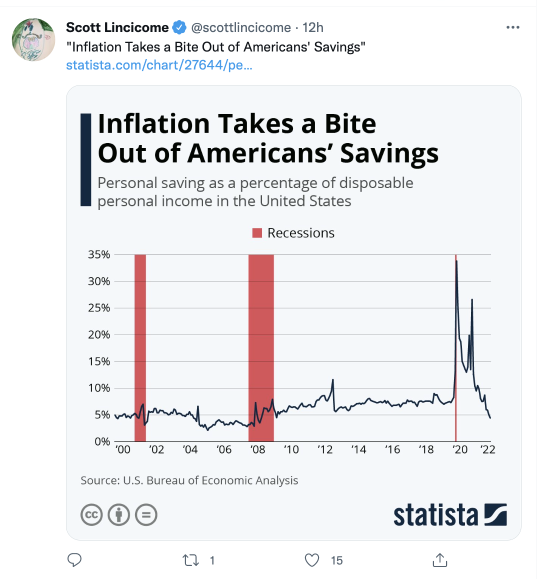The height and width of the screenshot is (579, 542).
Task: Click the blue verified badge
Action: [x=180, y=27]
